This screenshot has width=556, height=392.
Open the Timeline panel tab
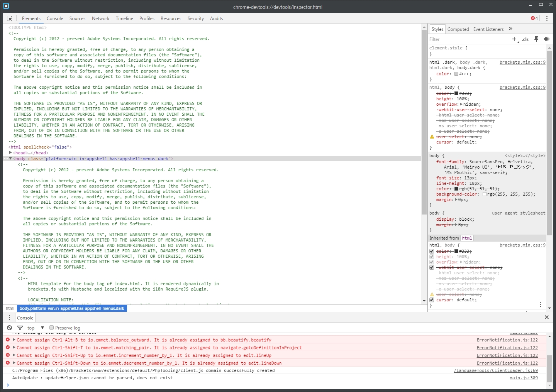pos(124,19)
